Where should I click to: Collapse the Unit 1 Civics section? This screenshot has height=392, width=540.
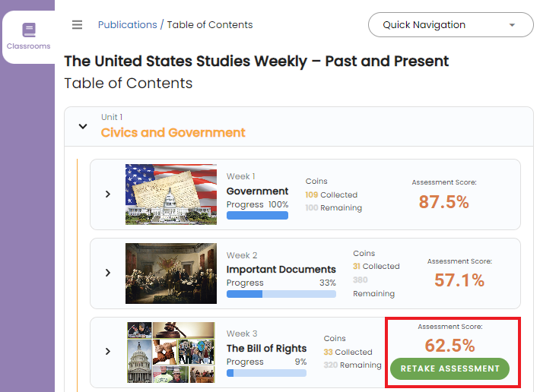click(x=83, y=126)
